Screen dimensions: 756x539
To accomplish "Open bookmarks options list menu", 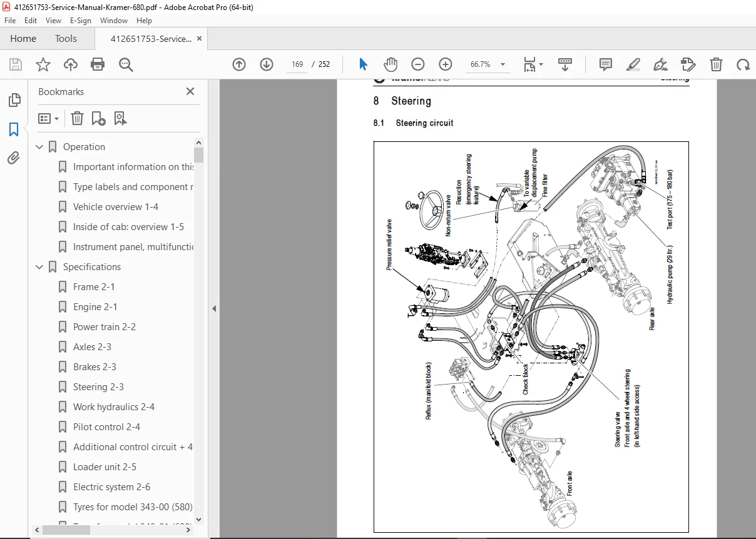I will click(49, 118).
